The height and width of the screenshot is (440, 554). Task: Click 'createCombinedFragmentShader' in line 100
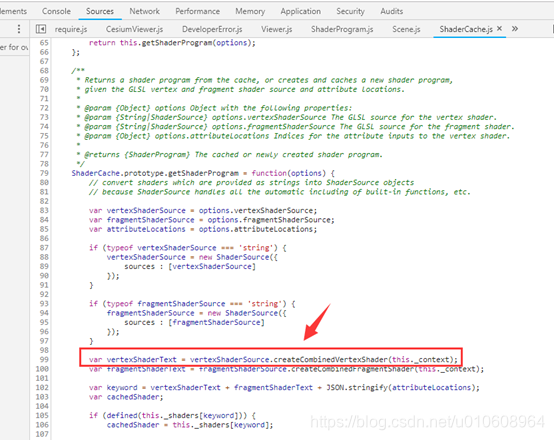coord(352,369)
